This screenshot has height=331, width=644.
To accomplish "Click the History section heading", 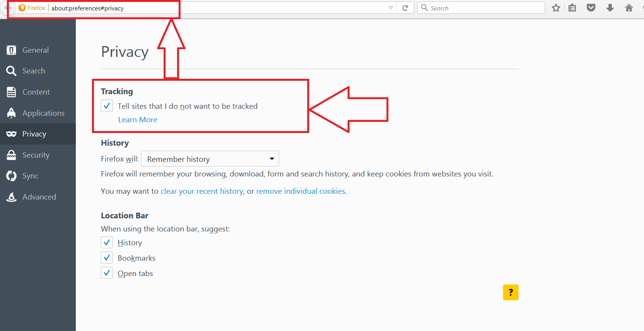I will tap(115, 143).
